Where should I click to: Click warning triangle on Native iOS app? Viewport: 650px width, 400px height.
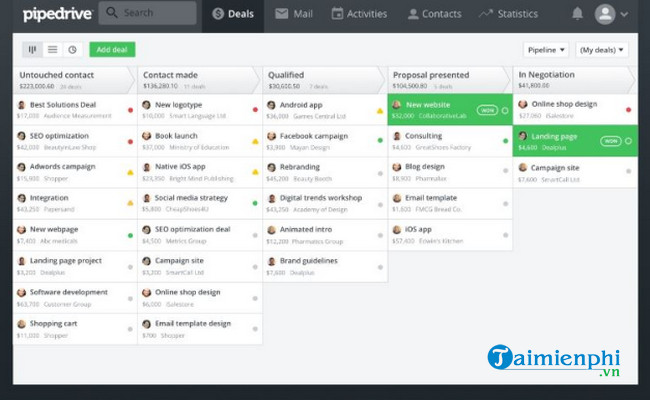click(x=255, y=172)
